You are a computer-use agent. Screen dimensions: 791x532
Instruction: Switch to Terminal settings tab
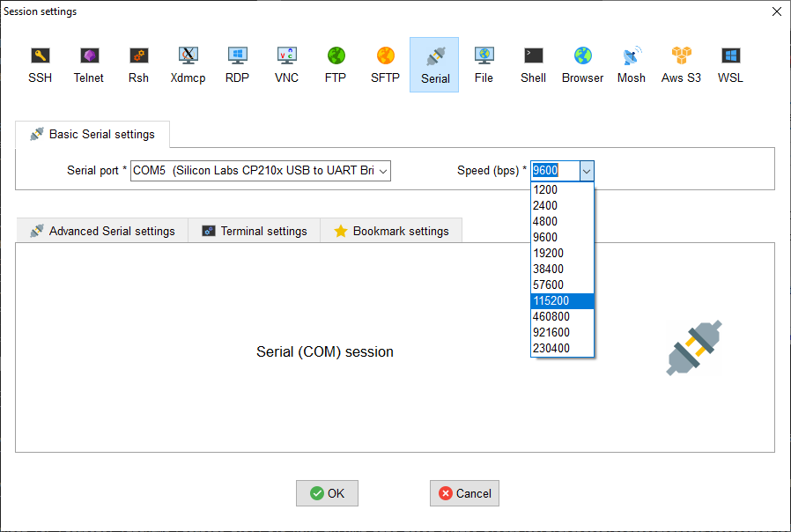pyautogui.click(x=255, y=231)
